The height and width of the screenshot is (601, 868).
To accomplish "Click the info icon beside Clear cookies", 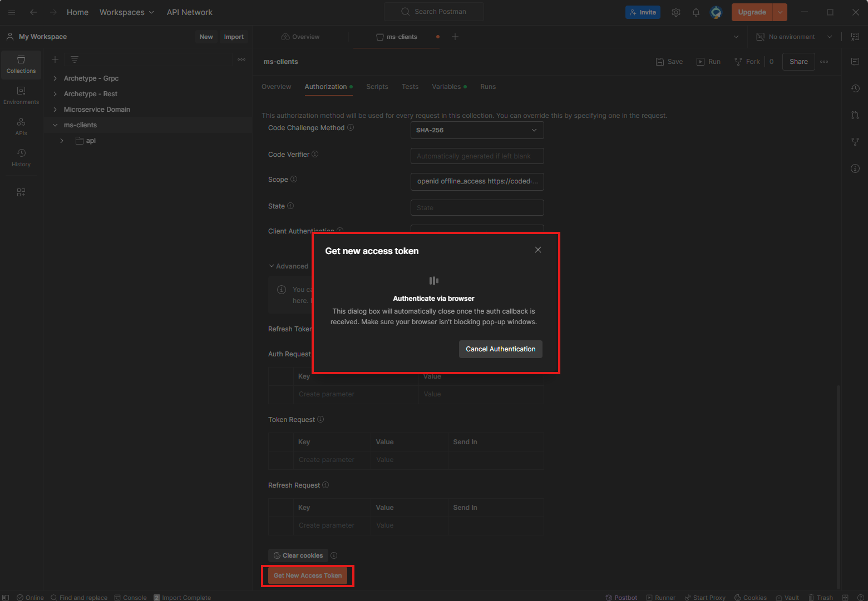I will click(x=334, y=555).
